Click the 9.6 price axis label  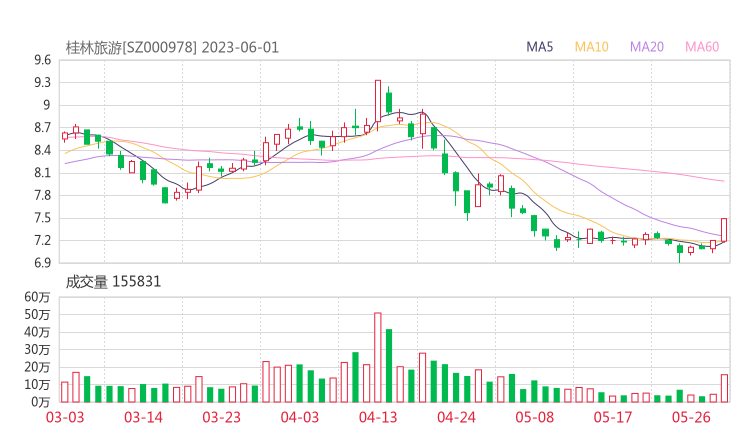click(42, 60)
